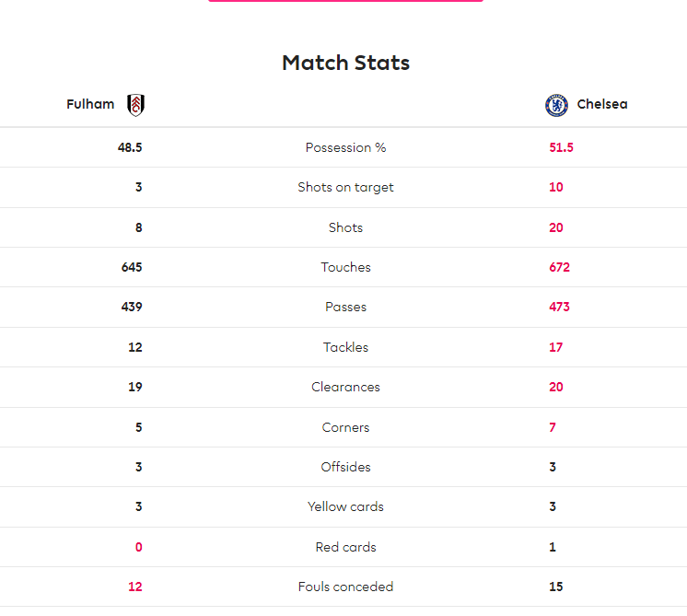Open the Chelsea team name link
The width and height of the screenshot is (687, 616).
602,104
